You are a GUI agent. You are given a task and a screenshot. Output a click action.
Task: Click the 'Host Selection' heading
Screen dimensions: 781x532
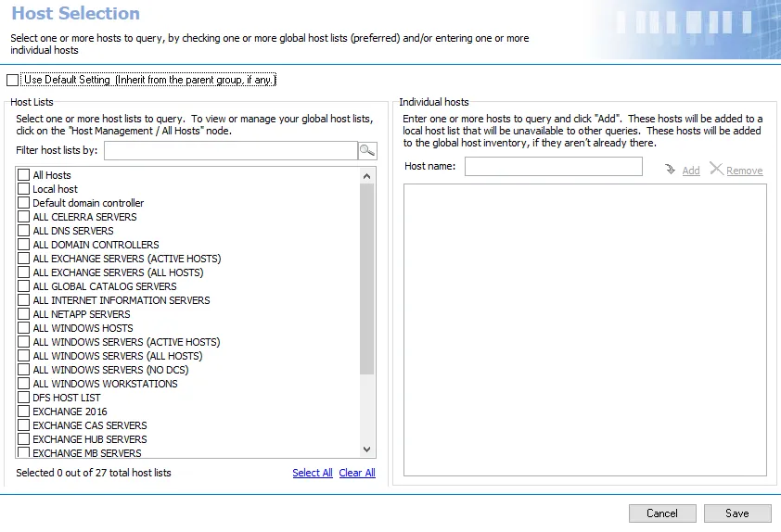point(76,13)
